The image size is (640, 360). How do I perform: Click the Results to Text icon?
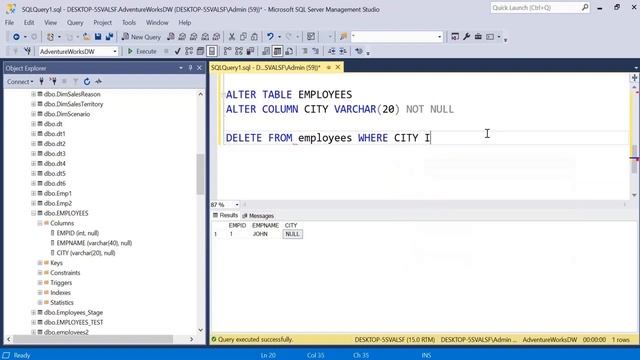(x=266, y=51)
